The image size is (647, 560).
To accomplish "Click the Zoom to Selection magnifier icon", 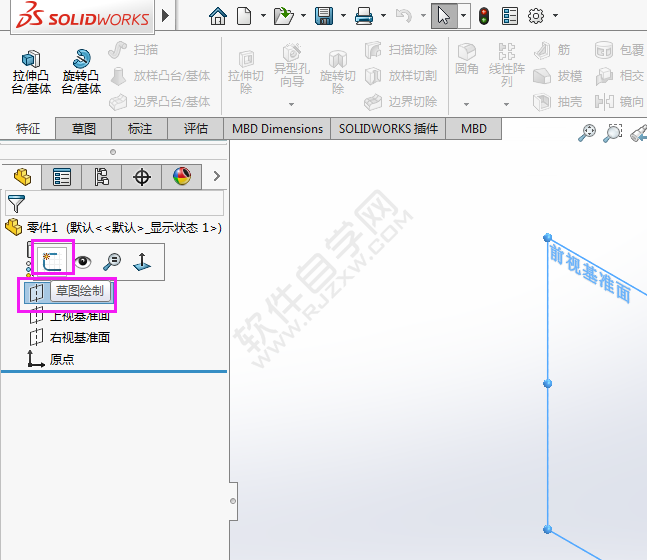I will [x=111, y=262].
